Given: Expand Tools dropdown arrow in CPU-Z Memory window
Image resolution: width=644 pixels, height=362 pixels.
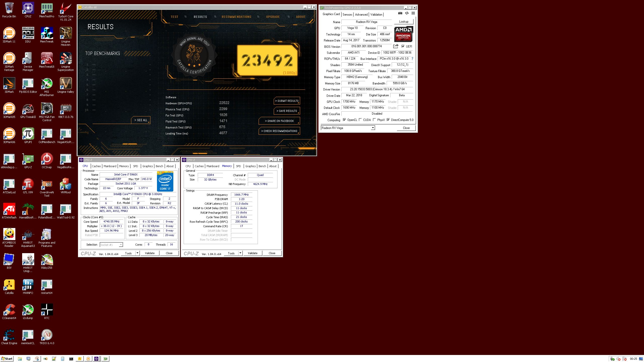Looking at the screenshot, I should [x=240, y=253].
